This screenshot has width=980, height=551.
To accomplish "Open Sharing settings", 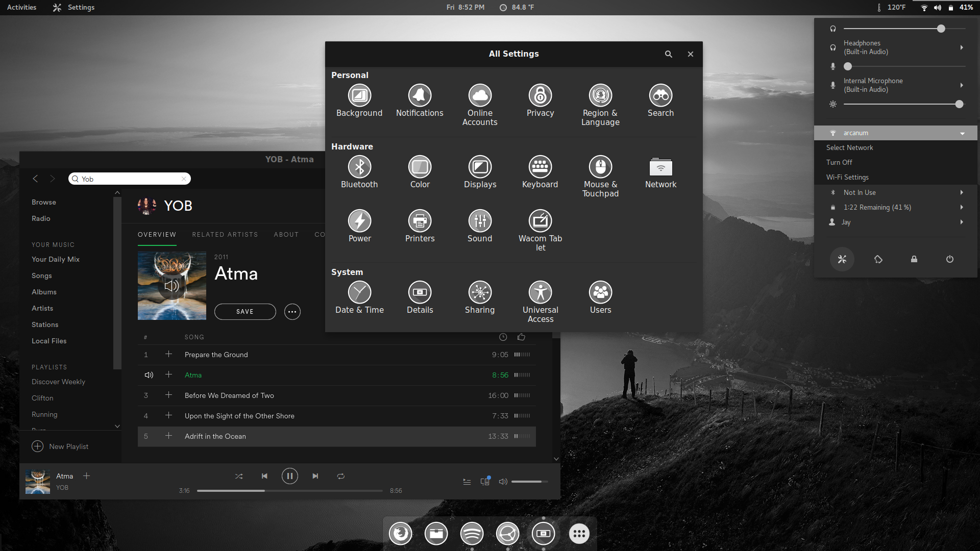I will click(x=480, y=297).
